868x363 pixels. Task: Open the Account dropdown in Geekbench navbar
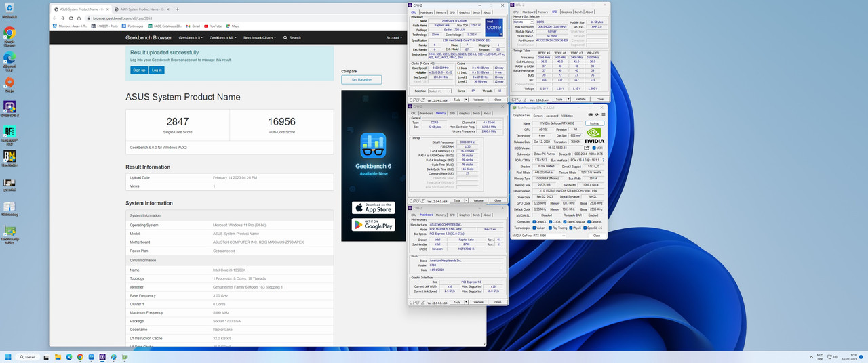coord(393,37)
